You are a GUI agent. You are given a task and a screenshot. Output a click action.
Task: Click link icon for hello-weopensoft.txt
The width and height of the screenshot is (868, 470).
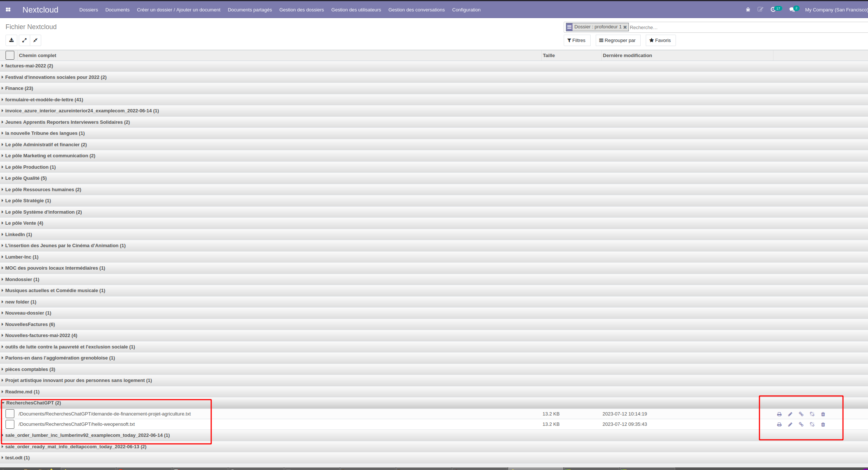(x=801, y=424)
